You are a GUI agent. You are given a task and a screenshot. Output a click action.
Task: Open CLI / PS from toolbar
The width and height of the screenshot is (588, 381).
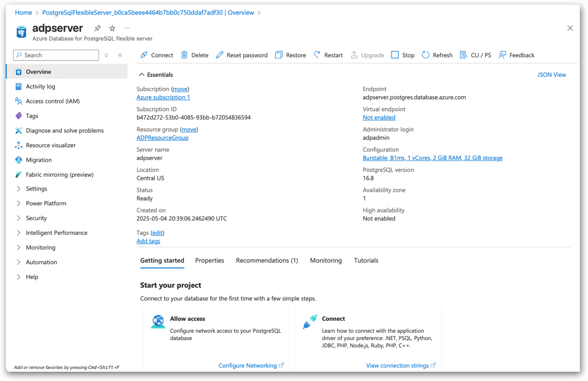[x=475, y=55]
